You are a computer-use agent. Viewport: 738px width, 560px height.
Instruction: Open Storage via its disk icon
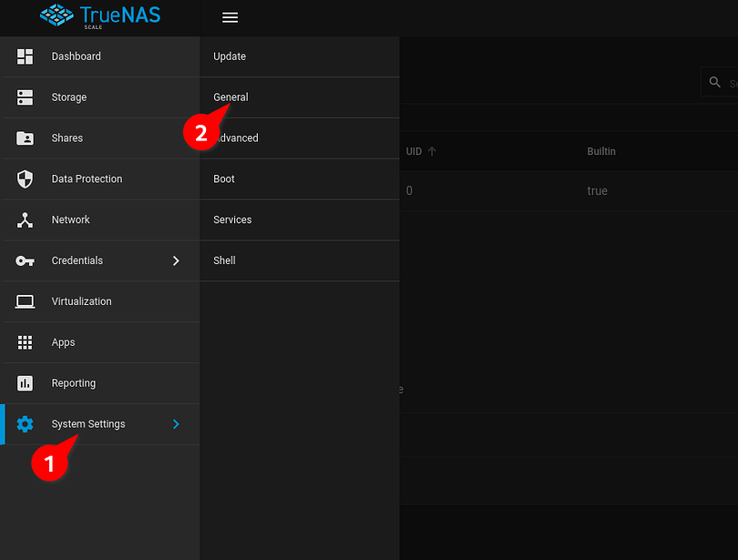[x=25, y=97]
